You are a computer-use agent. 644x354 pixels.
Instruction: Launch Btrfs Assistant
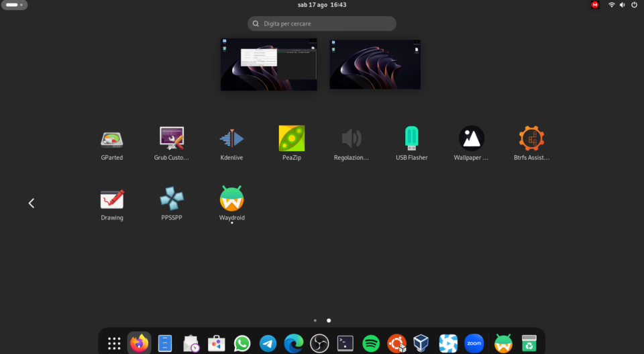[531, 138]
